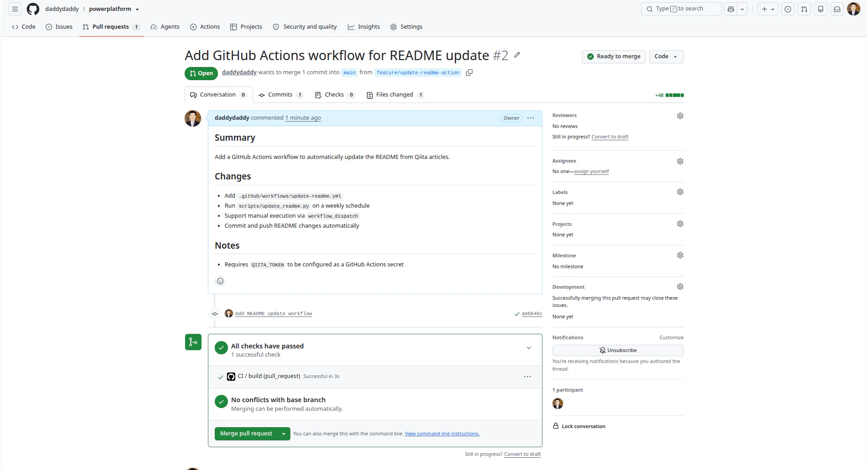Open the Milestone gear settings
Viewport: 868px width, 470px height.
(680, 255)
